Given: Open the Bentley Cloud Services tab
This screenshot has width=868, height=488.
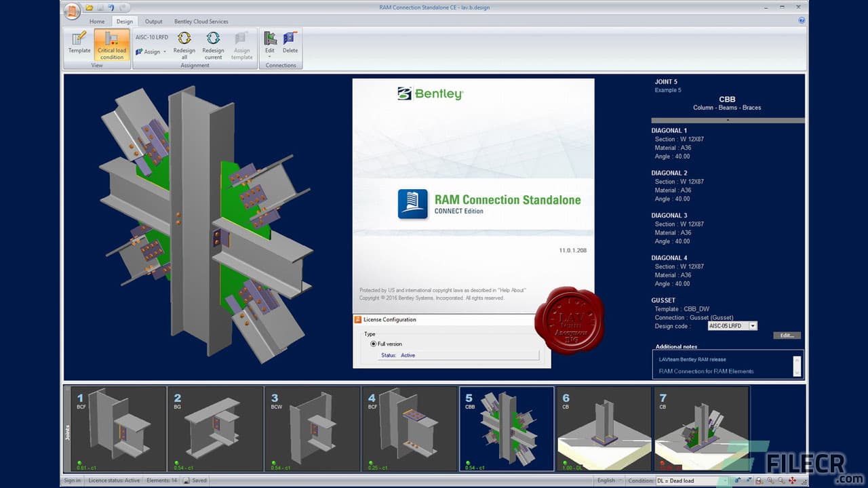Looking at the screenshot, I should 200,21.
